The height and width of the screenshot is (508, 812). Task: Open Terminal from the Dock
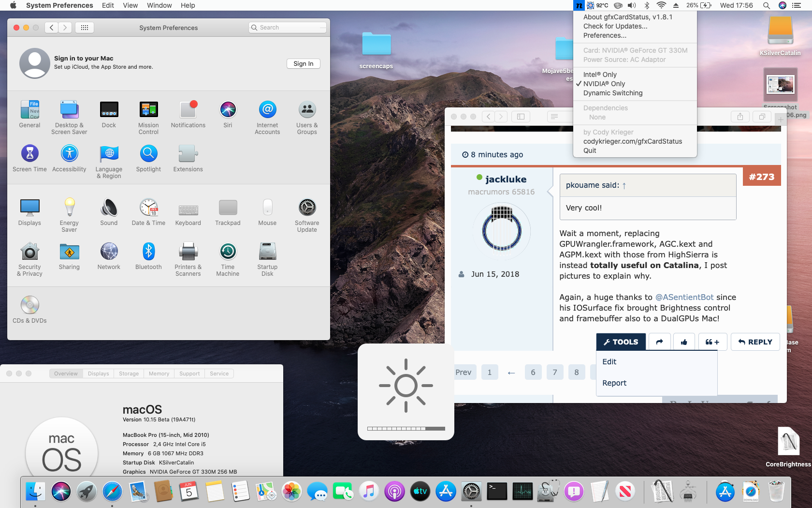pyautogui.click(x=497, y=492)
